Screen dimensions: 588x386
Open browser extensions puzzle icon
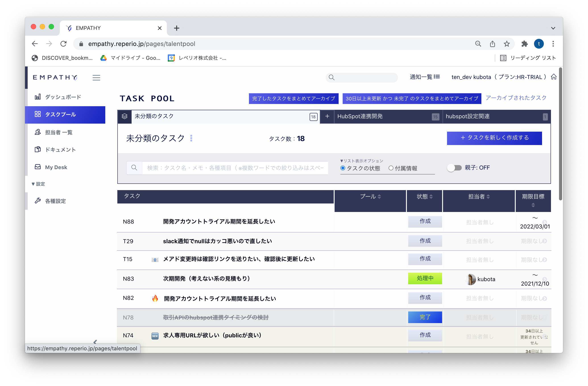[x=524, y=44]
